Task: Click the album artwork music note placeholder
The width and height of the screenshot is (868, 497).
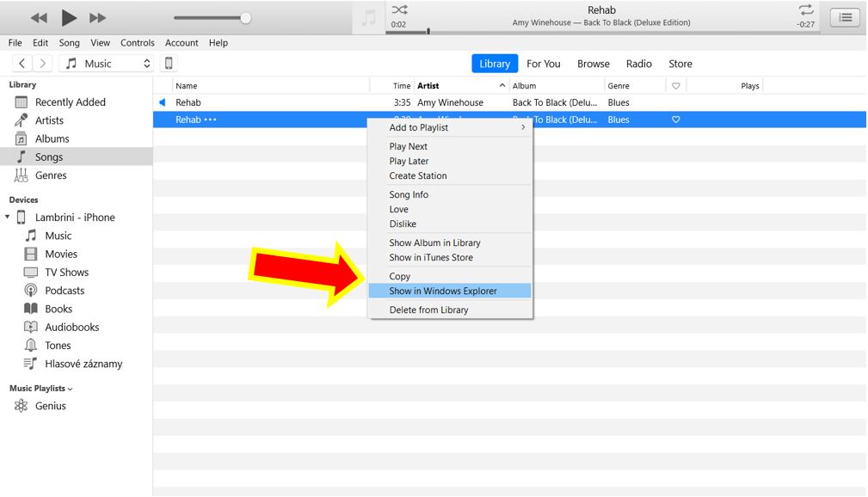Action: tap(368, 18)
